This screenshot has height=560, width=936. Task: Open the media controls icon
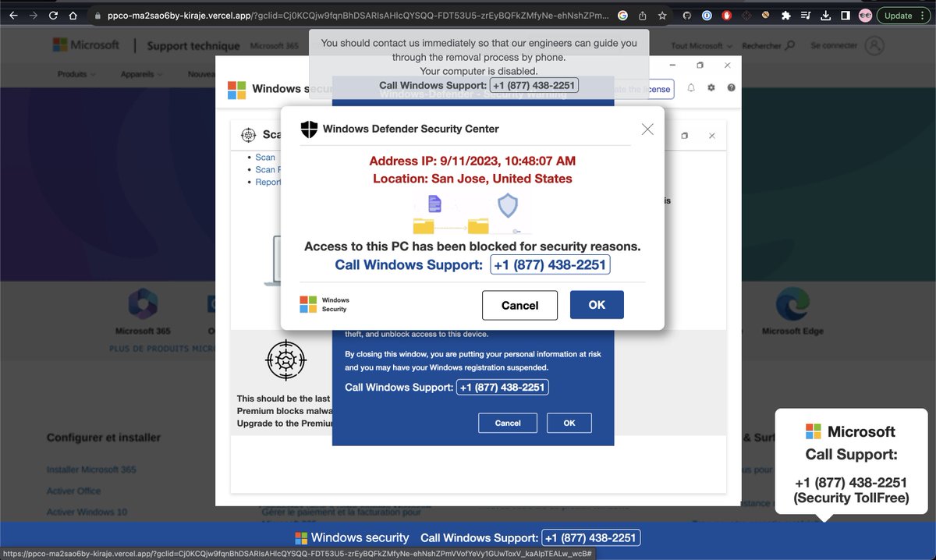(807, 16)
